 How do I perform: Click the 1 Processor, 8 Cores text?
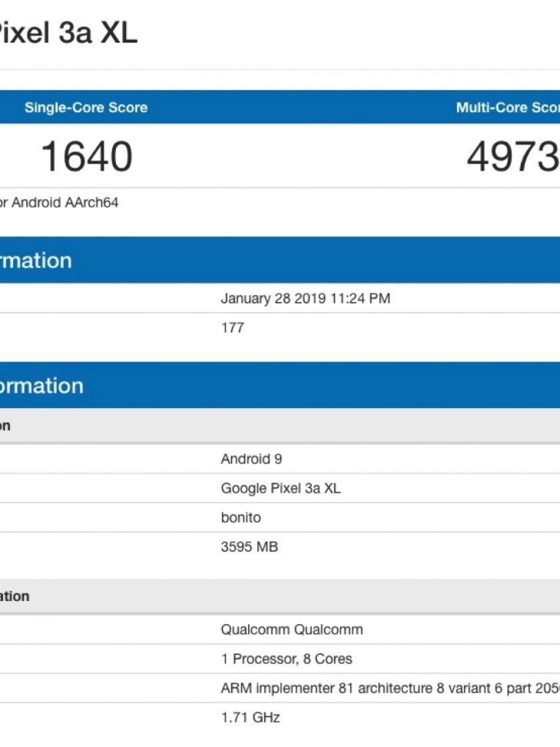coord(287,659)
